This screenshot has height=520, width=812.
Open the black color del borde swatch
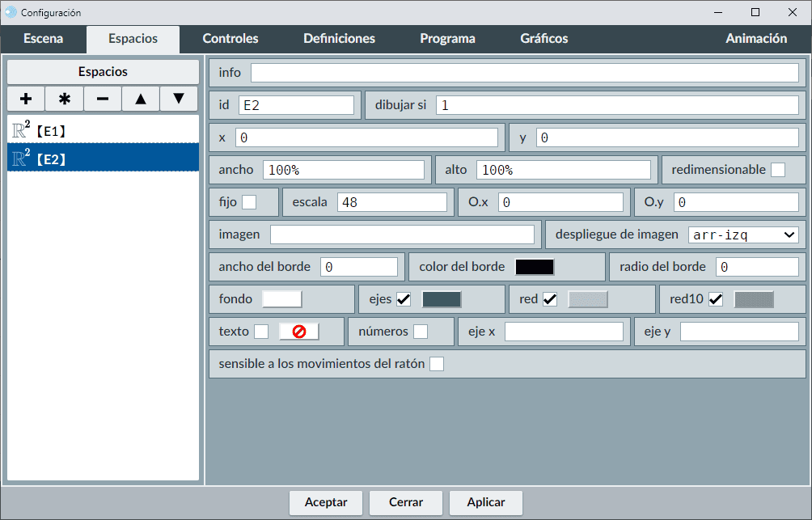(535, 267)
